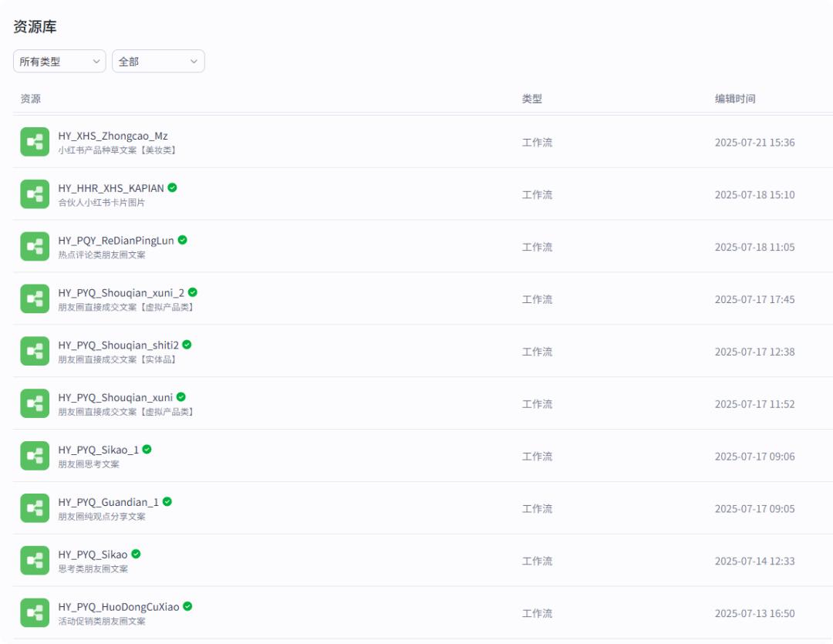This screenshot has height=644, width=833.
Task: Open HY_PYQ_HuoDongCuXiao workflow
Action: pyautogui.click(x=119, y=607)
